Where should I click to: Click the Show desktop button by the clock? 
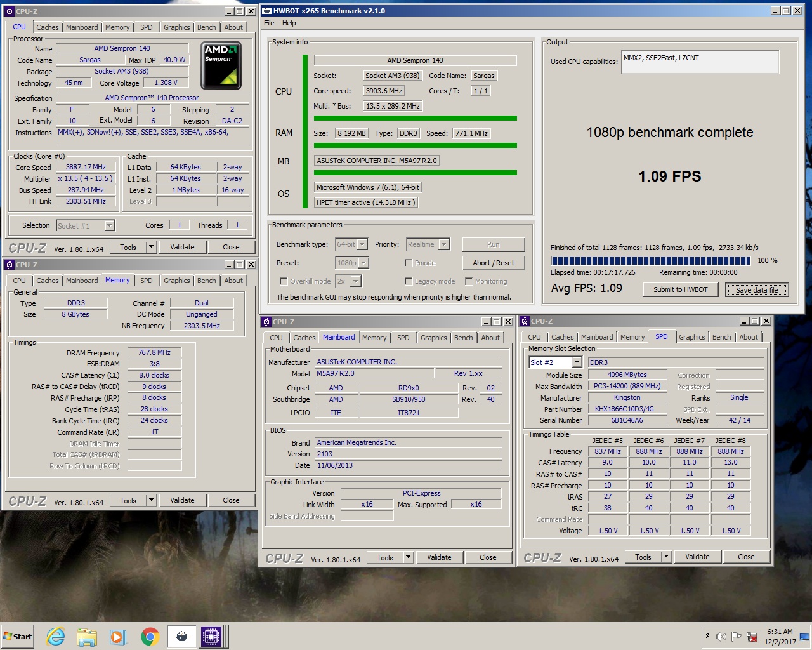click(806, 636)
